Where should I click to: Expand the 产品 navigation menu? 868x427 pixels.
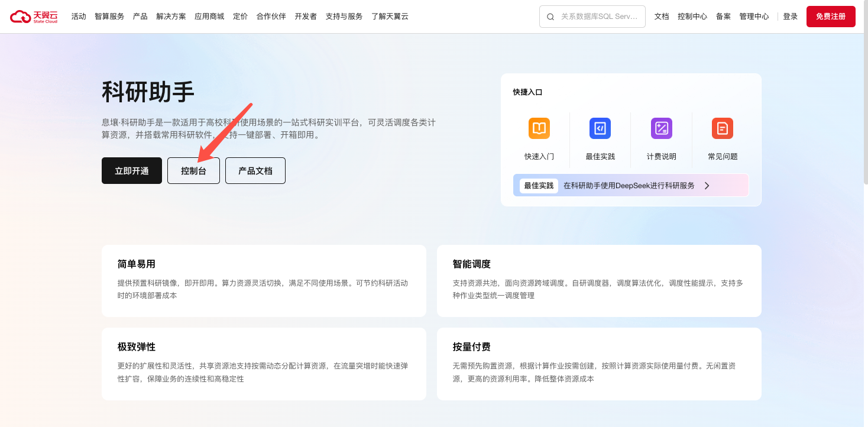(140, 17)
